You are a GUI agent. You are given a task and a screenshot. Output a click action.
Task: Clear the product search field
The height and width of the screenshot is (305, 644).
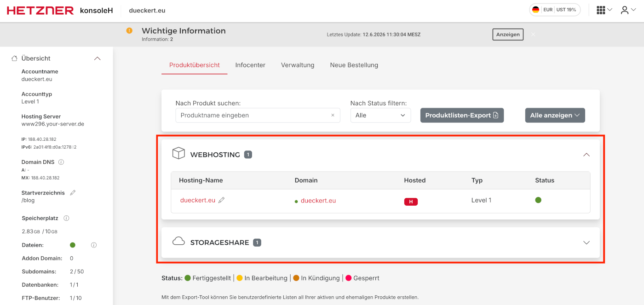333,115
